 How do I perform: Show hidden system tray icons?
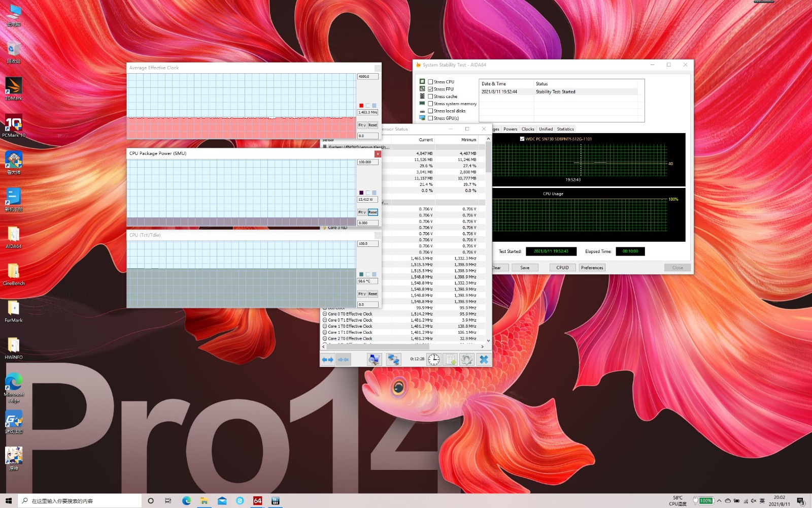point(719,501)
